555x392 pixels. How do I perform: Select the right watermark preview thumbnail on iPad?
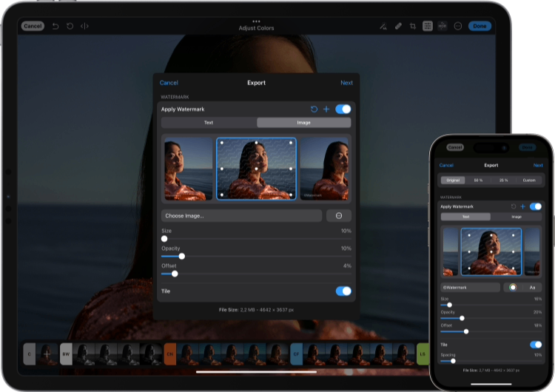325,169
